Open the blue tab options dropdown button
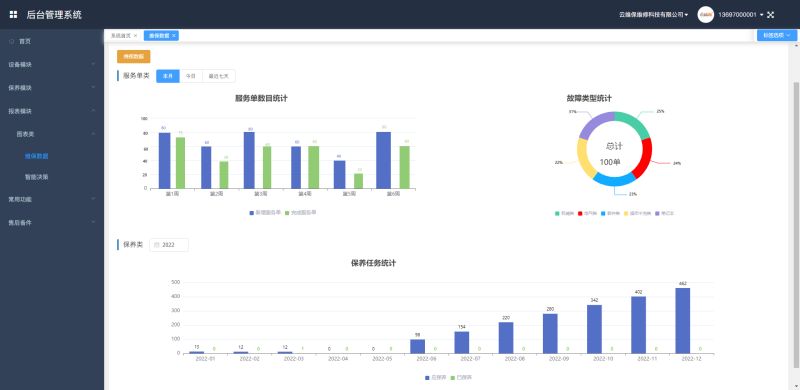This screenshot has width=800, height=390. [x=777, y=35]
